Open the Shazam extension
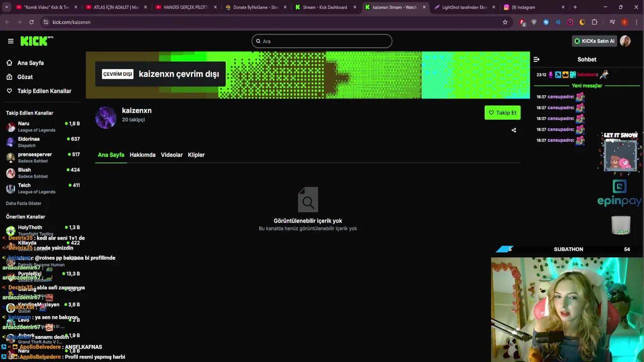The width and height of the screenshot is (644, 362). tap(546, 22)
